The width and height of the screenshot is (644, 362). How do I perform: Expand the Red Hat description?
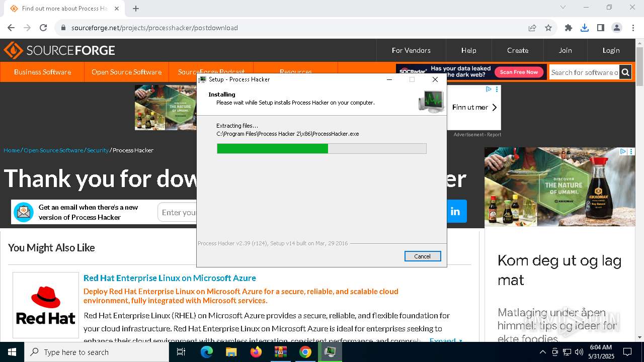(445, 340)
